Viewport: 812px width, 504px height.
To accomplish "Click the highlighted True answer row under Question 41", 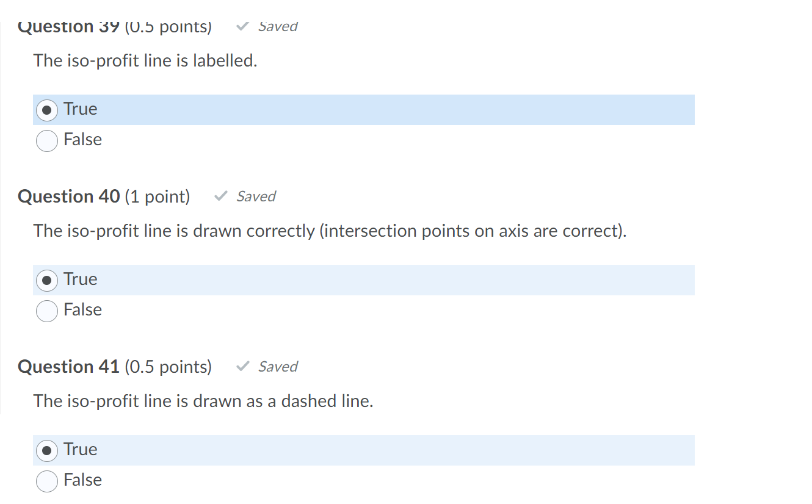I will (305, 450).
